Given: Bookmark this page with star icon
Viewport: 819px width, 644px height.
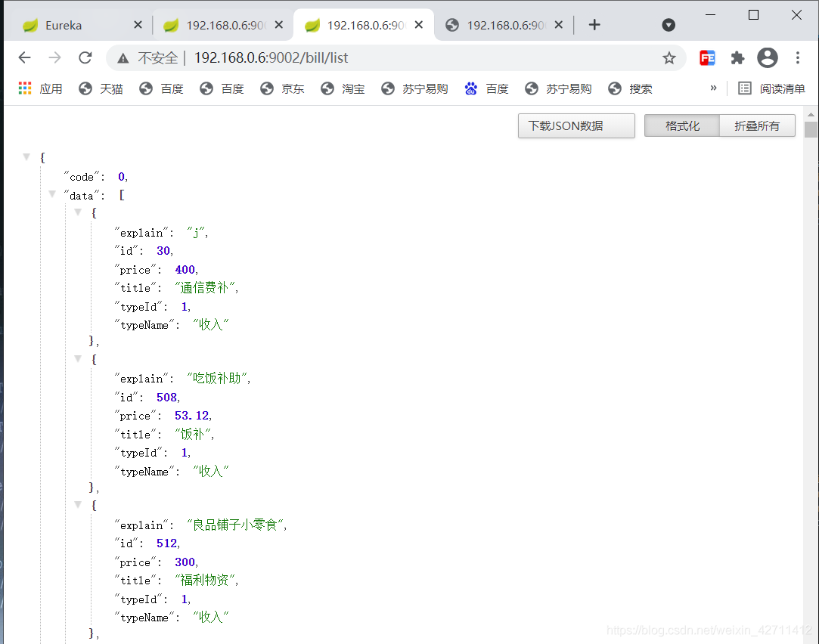Looking at the screenshot, I should pyautogui.click(x=669, y=58).
